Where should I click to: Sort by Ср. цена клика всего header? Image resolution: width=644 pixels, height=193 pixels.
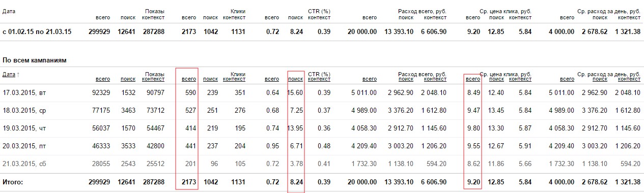tap(473, 79)
